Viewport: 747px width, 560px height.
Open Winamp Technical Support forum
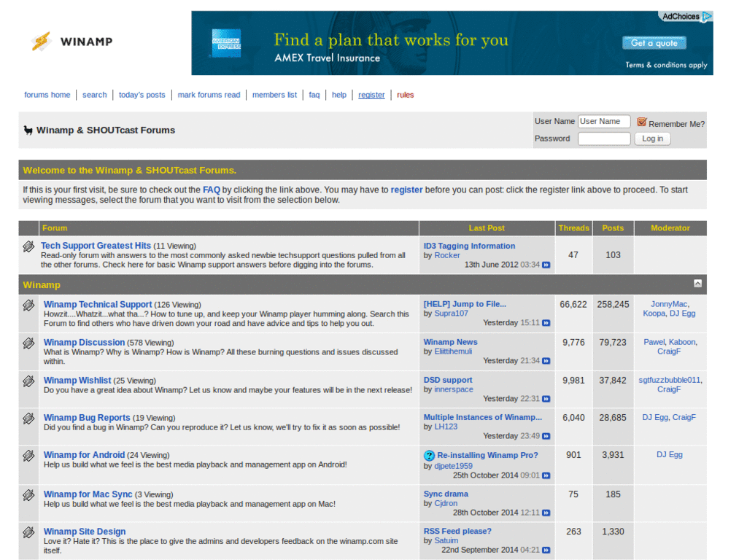98,304
